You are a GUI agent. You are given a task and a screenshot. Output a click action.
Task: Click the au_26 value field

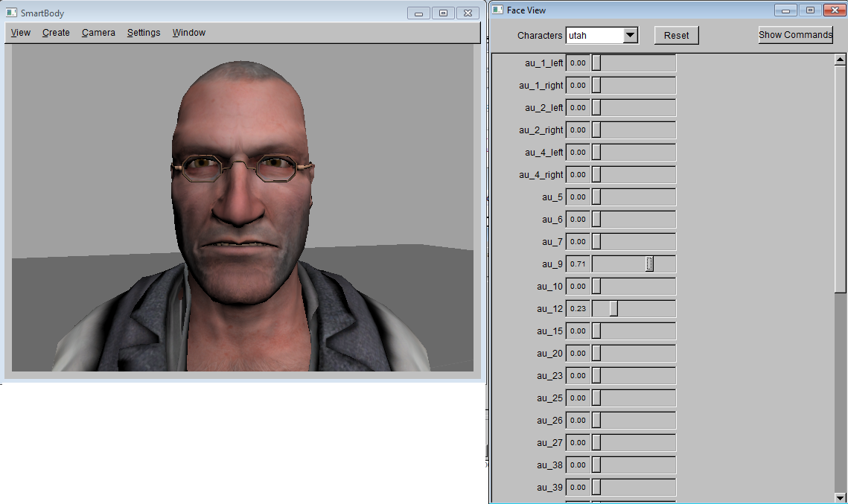578,420
